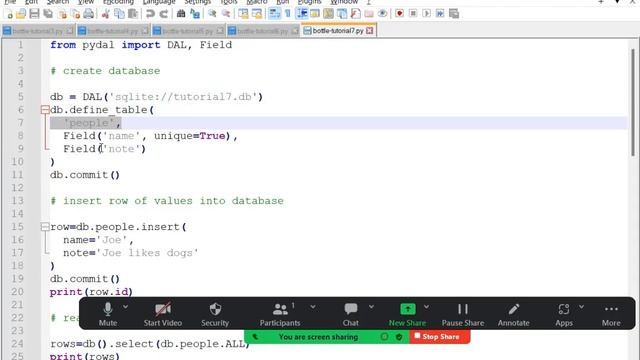Open the Zoom Annotate tools
Image resolution: width=640 pixels, height=360 pixels.
[x=513, y=314]
